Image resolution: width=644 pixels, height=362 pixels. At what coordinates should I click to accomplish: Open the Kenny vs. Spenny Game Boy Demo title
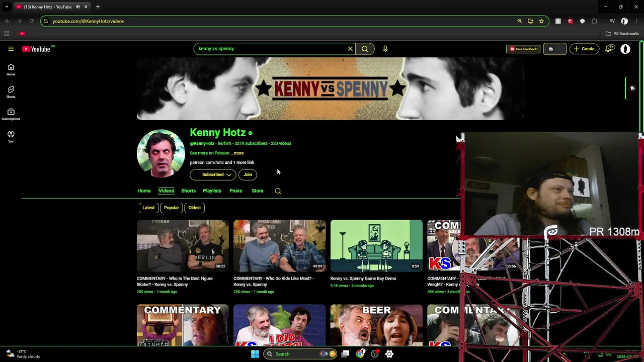(x=363, y=278)
